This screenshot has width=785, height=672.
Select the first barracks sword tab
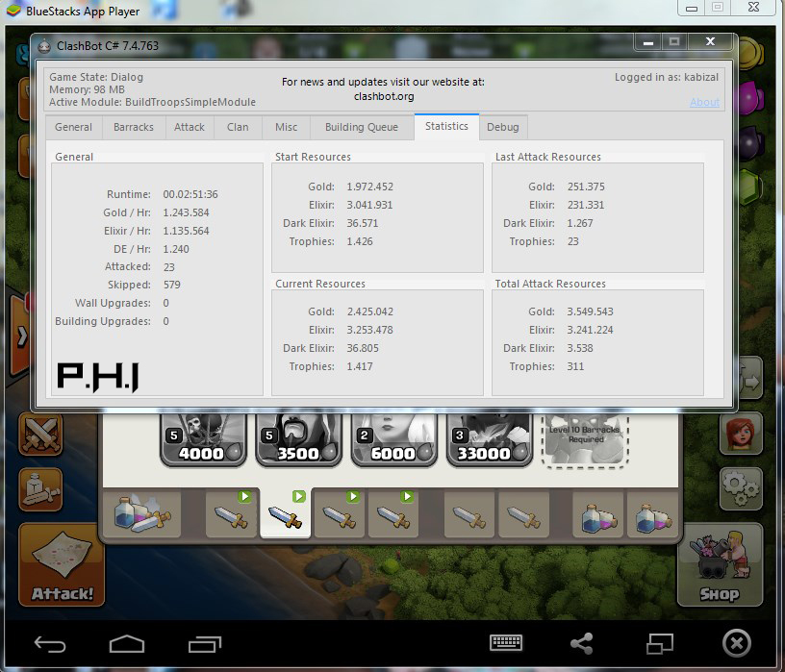[230, 515]
